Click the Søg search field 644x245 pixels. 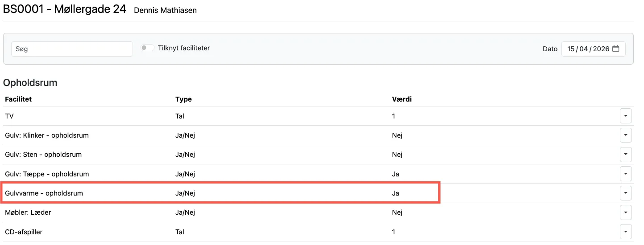[x=72, y=49]
